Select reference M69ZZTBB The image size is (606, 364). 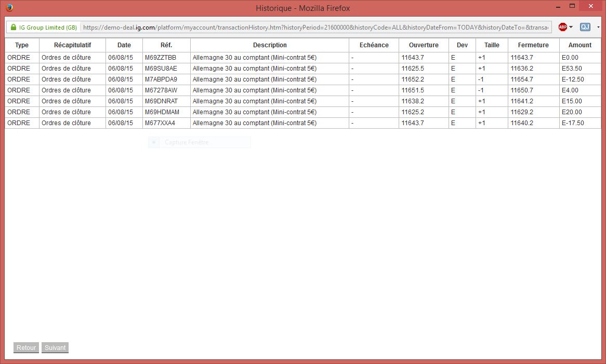pyautogui.click(x=161, y=58)
